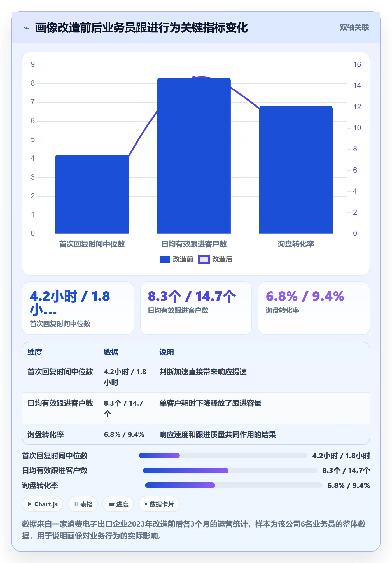Image resolution: width=392 pixels, height=563 pixels.
Task: Click the 数据卡片 tag
Action: pos(159,504)
